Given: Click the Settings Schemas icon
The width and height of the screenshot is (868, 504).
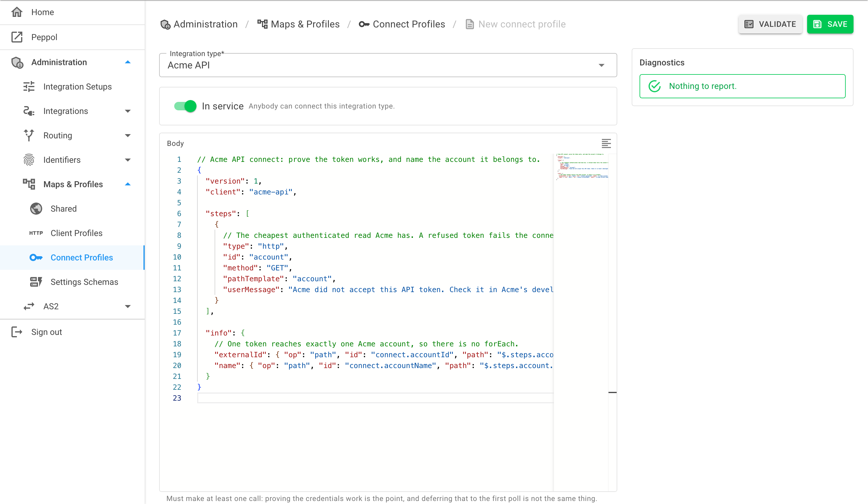Looking at the screenshot, I should tap(36, 282).
